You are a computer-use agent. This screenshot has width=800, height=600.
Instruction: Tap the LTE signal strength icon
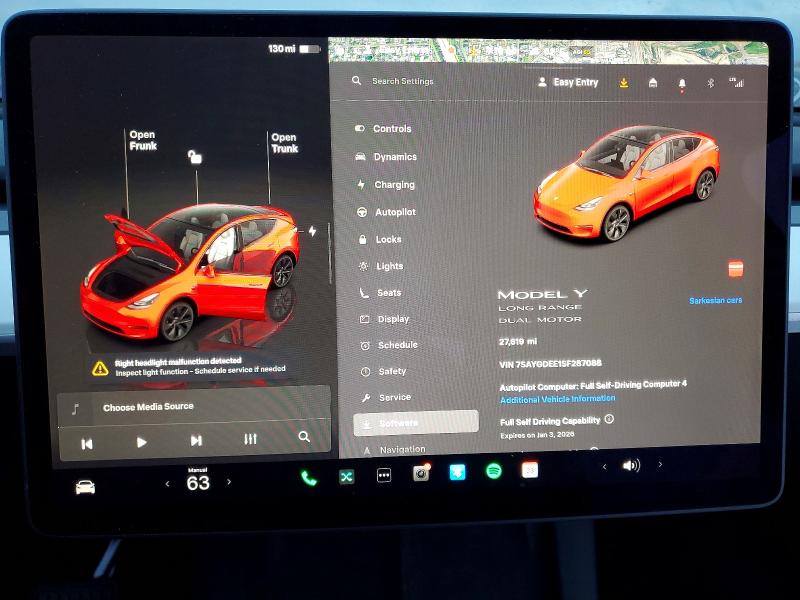pos(737,82)
